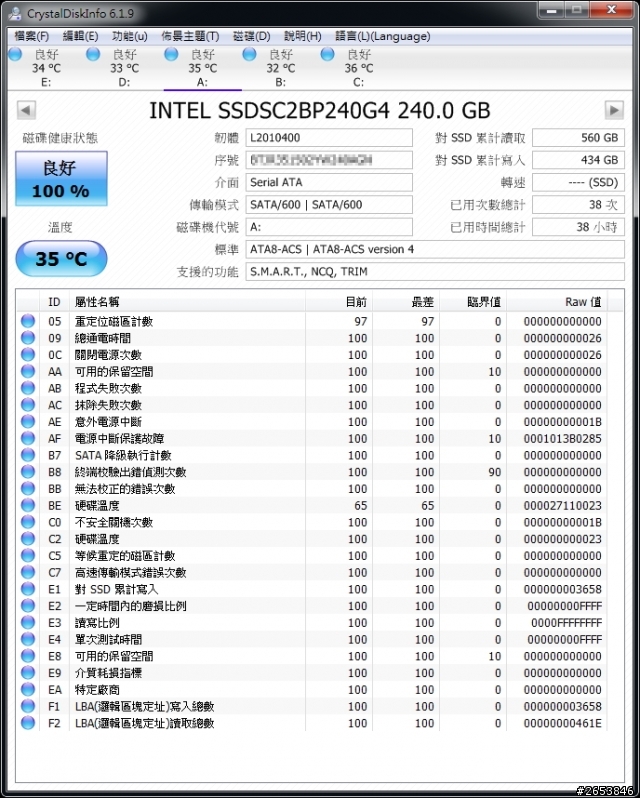Viewport: 640px width, 799px height.
Task: Click the 良好 100 % health status button
Action: click(61, 178)
